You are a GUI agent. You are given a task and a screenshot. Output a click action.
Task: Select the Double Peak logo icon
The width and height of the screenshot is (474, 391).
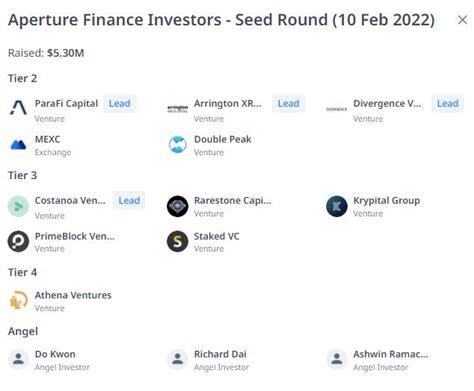[x=177, y=145]
